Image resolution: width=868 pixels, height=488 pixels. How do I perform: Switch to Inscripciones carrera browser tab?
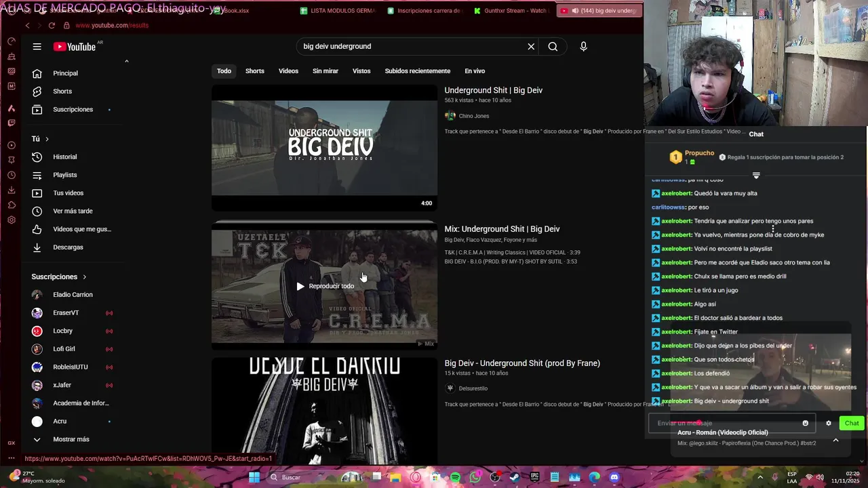(424, 11)
